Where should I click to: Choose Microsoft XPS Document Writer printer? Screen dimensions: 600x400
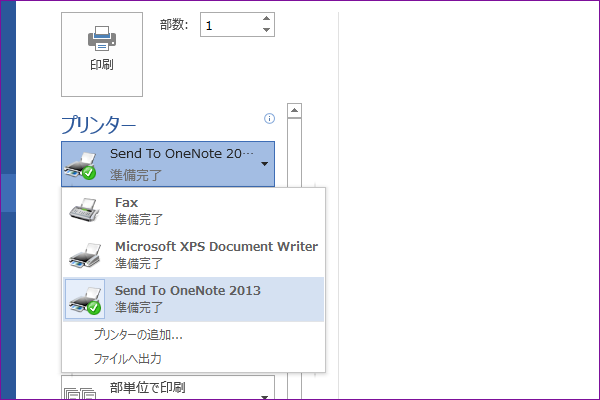click(x=194, y=255)
